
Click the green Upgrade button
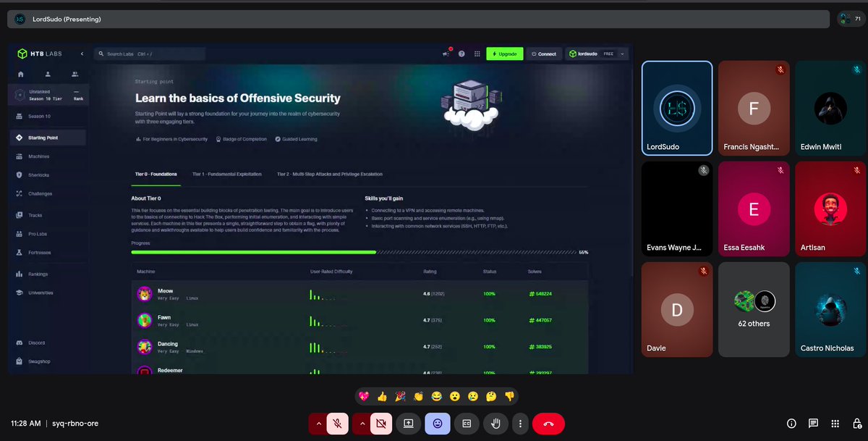(504, 54)
